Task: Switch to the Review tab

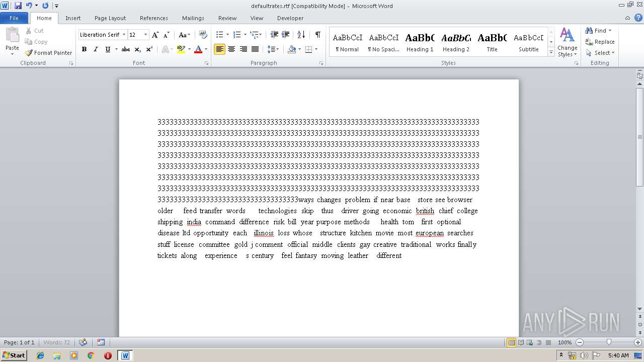Action: (227, 18)
